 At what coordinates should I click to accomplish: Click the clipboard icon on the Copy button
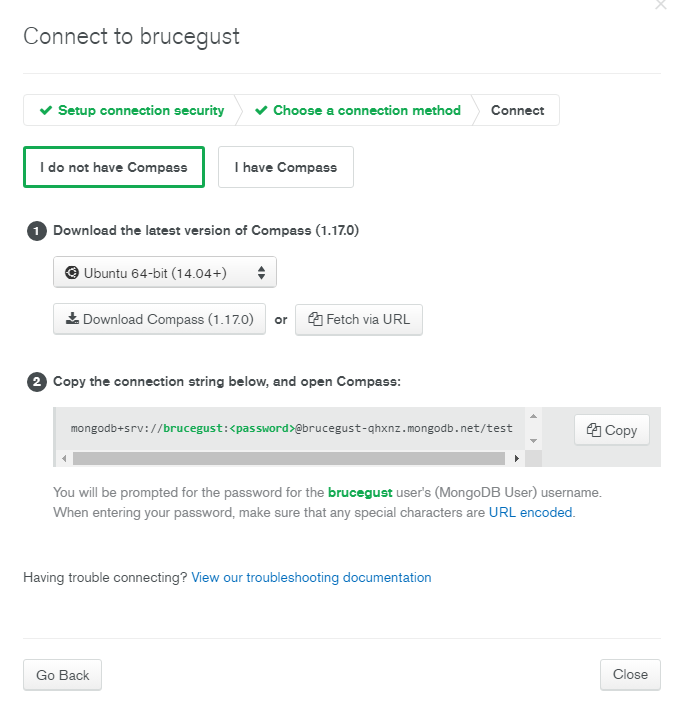coord(594,430)
